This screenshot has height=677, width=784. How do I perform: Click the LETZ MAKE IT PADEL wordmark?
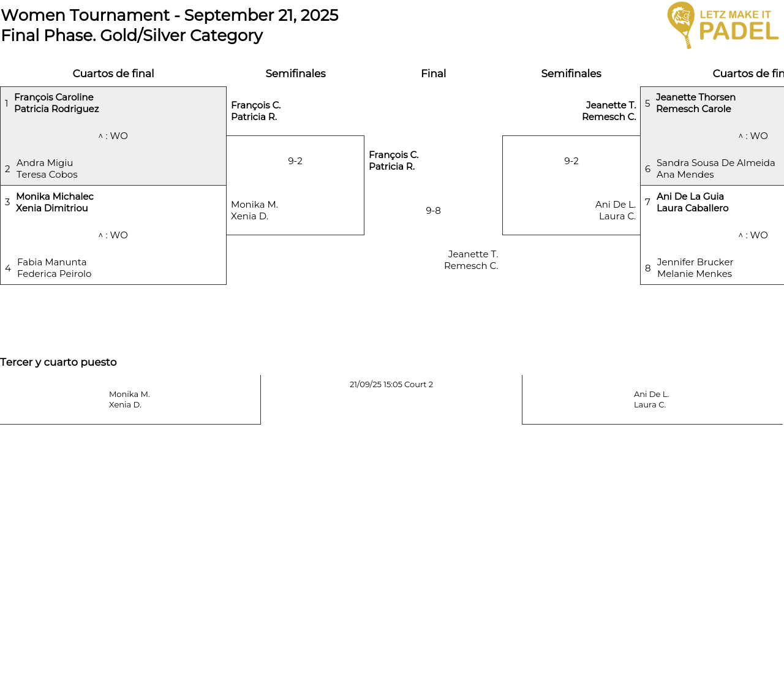[x=738, y=26]
